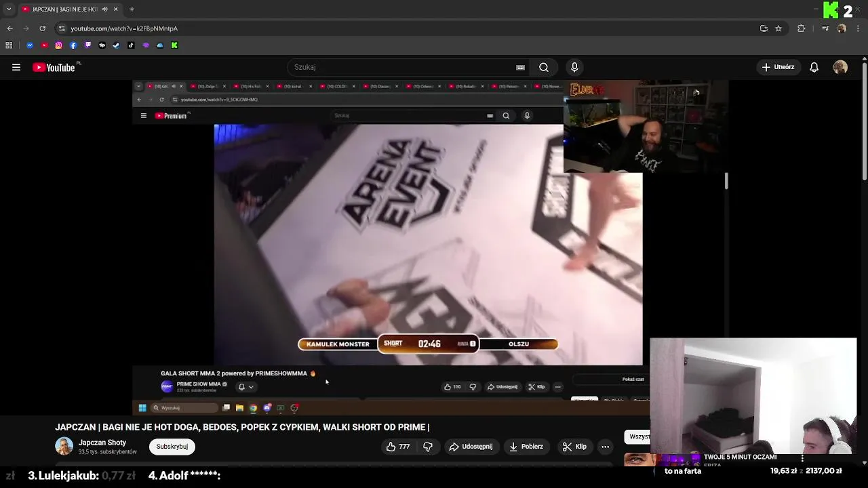
Task: Click the notification bell dropdown in inner video
Action: [x=245, y=387]
